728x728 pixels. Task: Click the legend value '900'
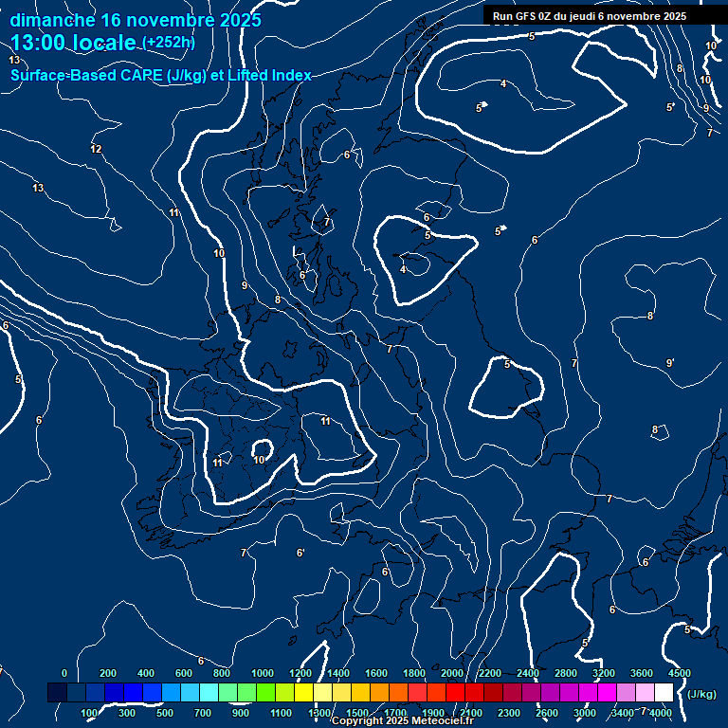[x=241, y=713]
